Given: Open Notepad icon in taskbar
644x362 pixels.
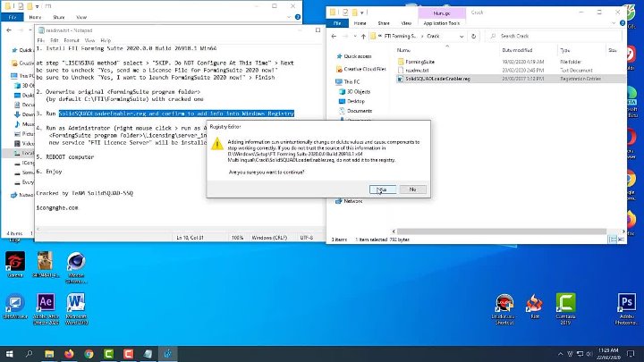Looking at the screenshot, I should tap(148, 354).
